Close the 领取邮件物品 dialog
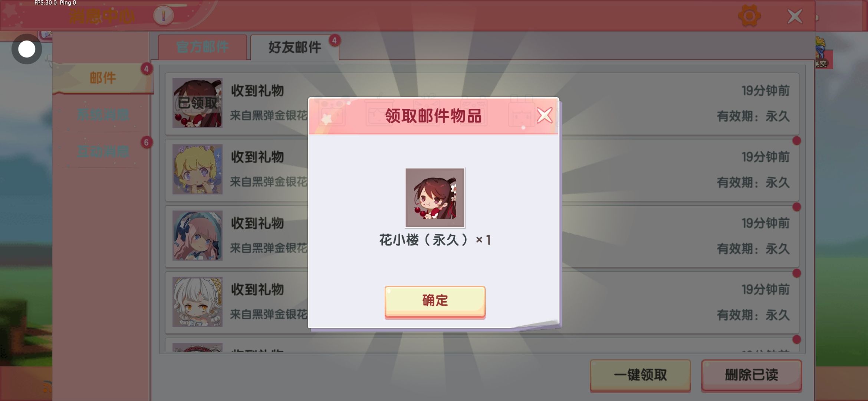The height and width of the screenshot is (401, 868). click(544, 115)
